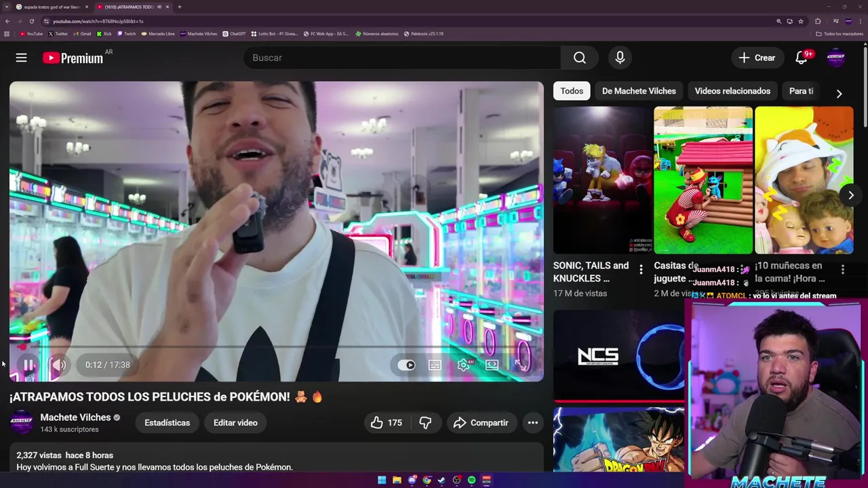This screenshot has height=488, width=868.
Task: Open the SONIC, TAILS and KNUCKLES short
Action: [x=602, y=180]
